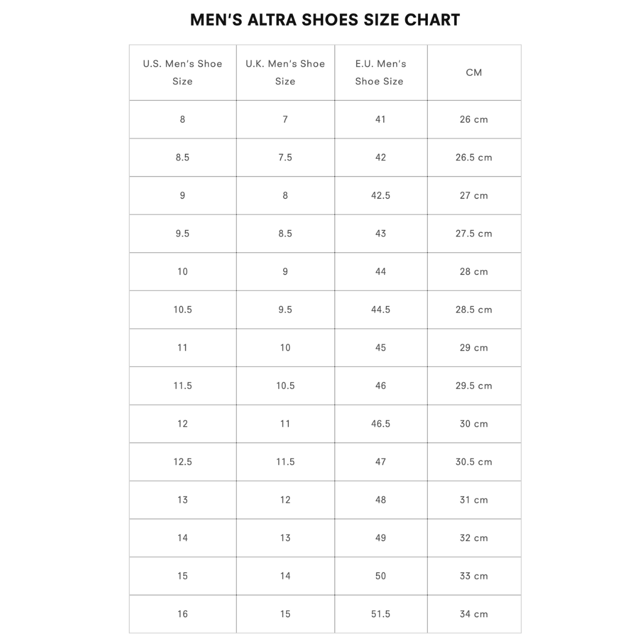Click the 29 cm cell

[x=474, y=348]
